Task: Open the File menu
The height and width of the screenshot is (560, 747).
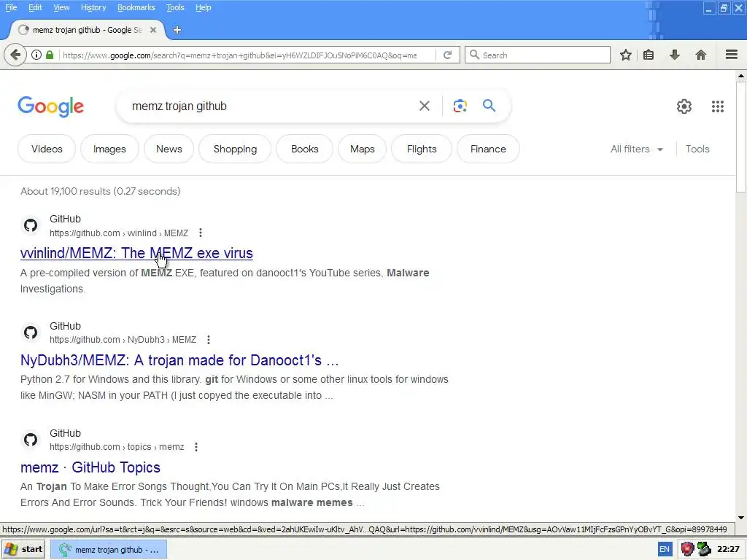Action: (x=11, y=7)
